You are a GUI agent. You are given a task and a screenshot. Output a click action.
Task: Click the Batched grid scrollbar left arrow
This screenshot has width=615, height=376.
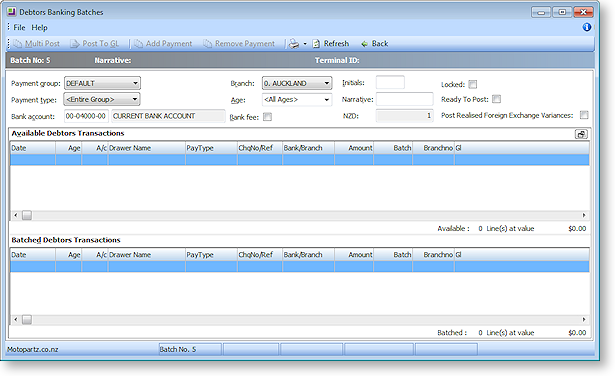tap(16, 320)
